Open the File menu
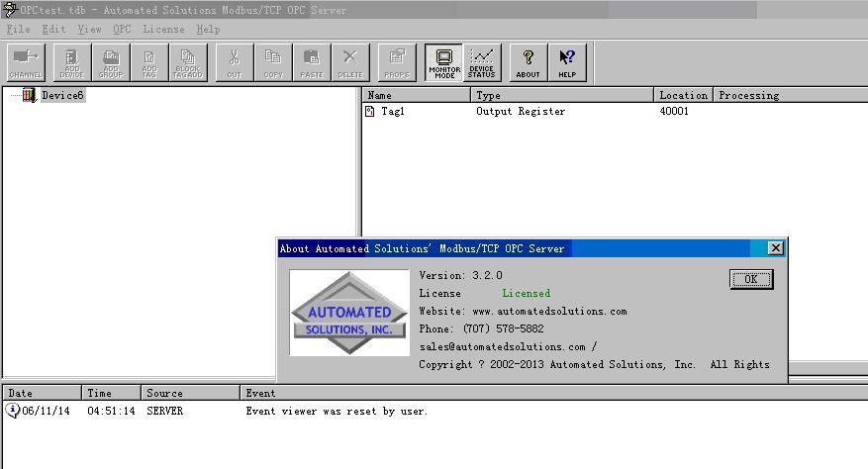 coord(18,30)
